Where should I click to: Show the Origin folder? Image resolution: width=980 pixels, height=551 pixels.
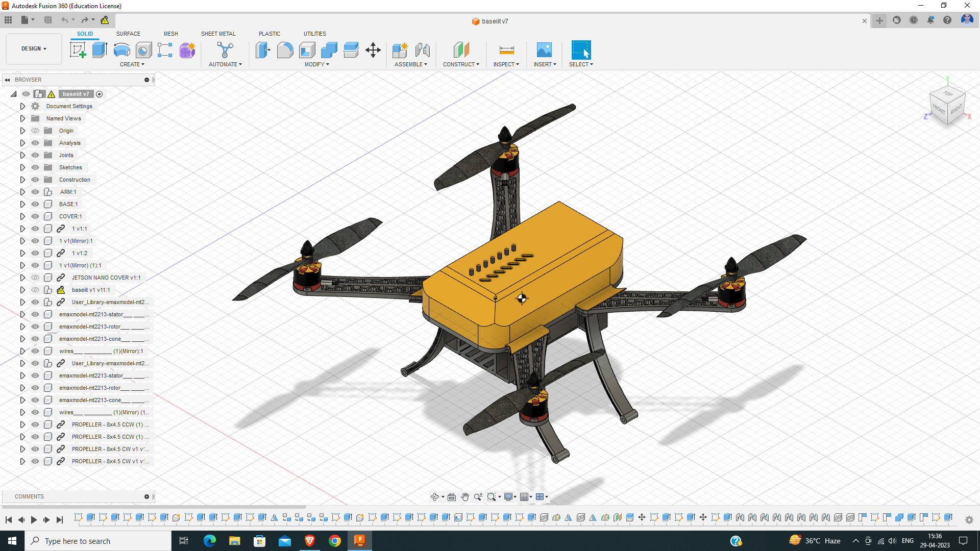click(35, 131)
